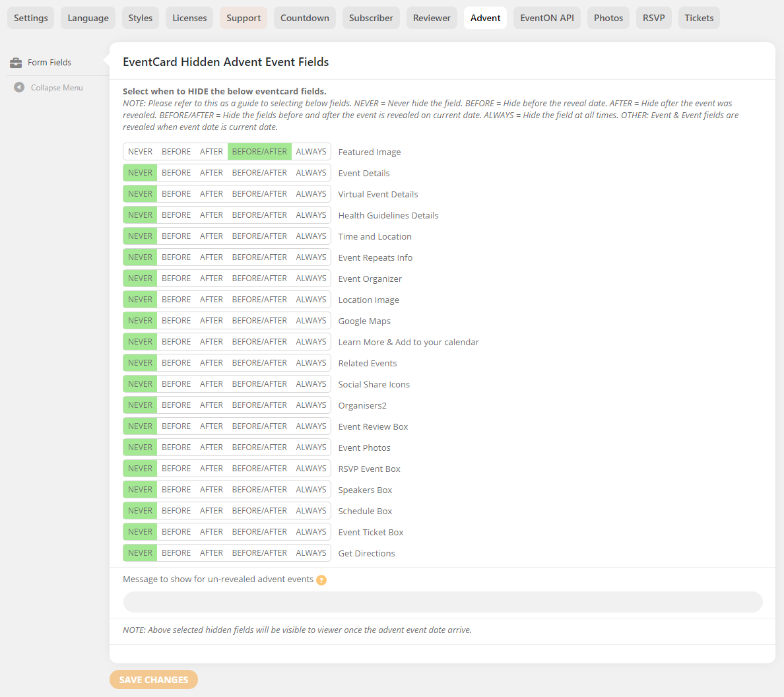Click the 'Health Guidelines Details' label
The width and height of the screenshot is (784, 697).
pyautogui.click(x=389, y=215)
